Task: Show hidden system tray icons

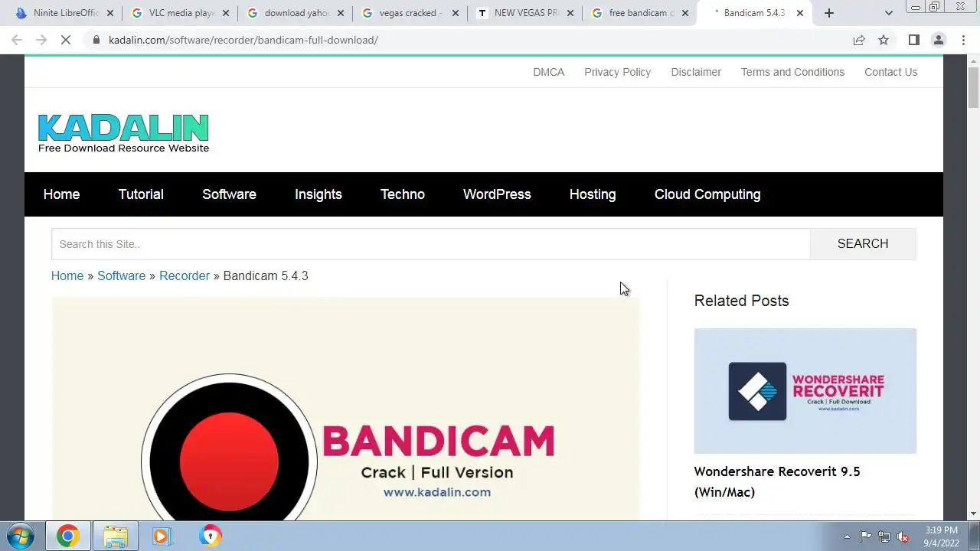Action: (846, 536)
